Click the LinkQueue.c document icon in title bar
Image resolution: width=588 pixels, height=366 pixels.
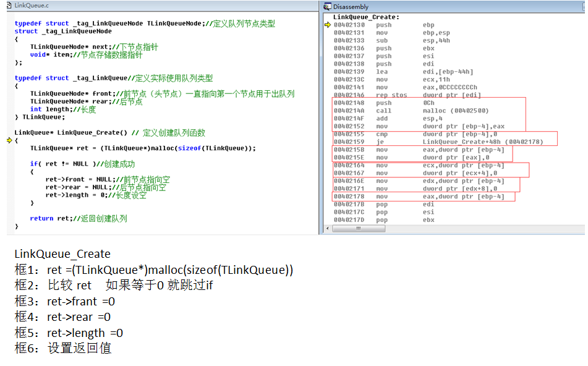9,5
